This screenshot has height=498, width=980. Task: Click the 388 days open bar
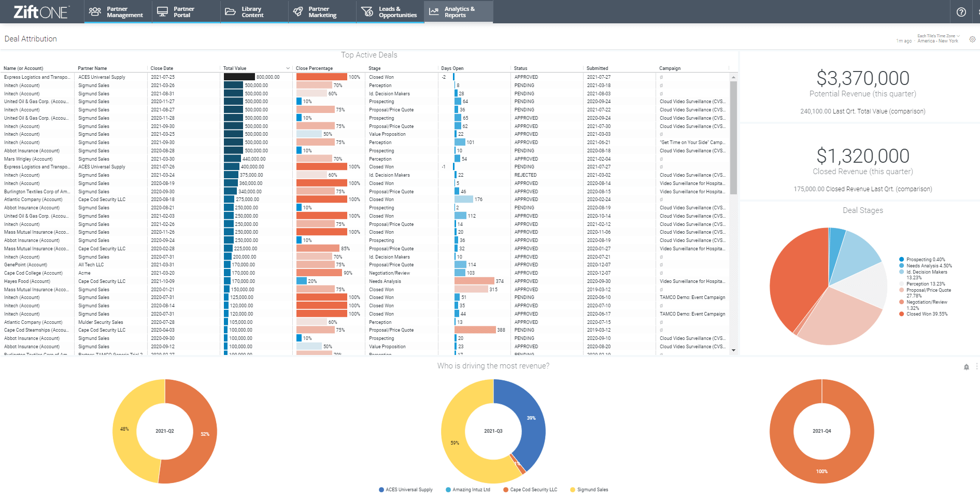tap(475, 330)
